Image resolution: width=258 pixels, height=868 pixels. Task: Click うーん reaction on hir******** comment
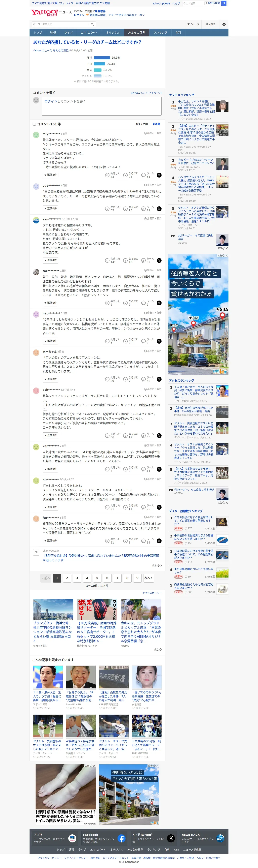click(x=148, y=507)
